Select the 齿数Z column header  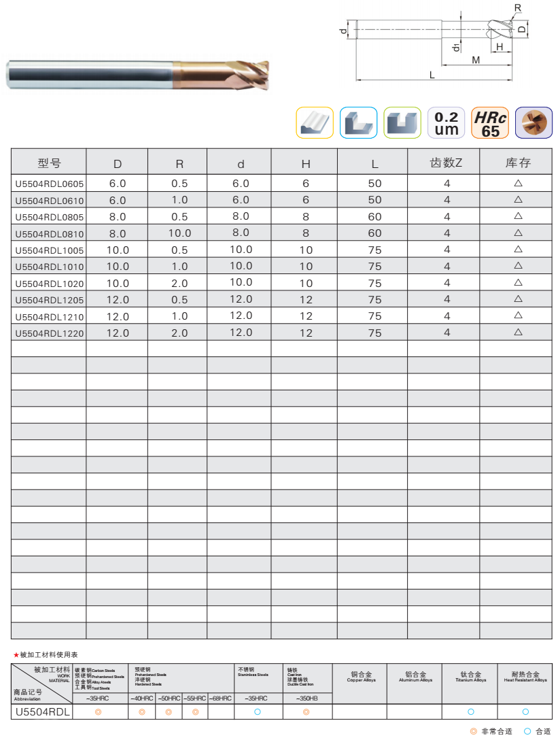pos(446,163)
